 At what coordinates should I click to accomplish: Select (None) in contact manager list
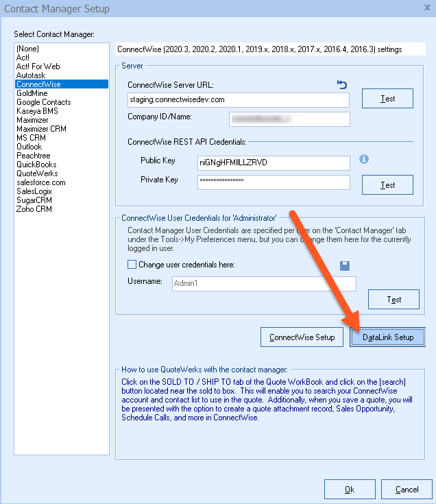tap(62, 49)
